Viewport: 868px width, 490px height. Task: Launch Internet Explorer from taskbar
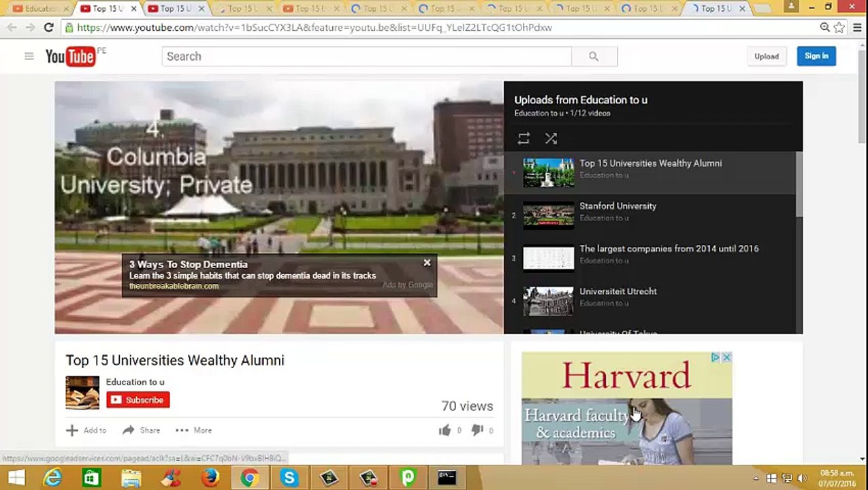coord(52,478)
